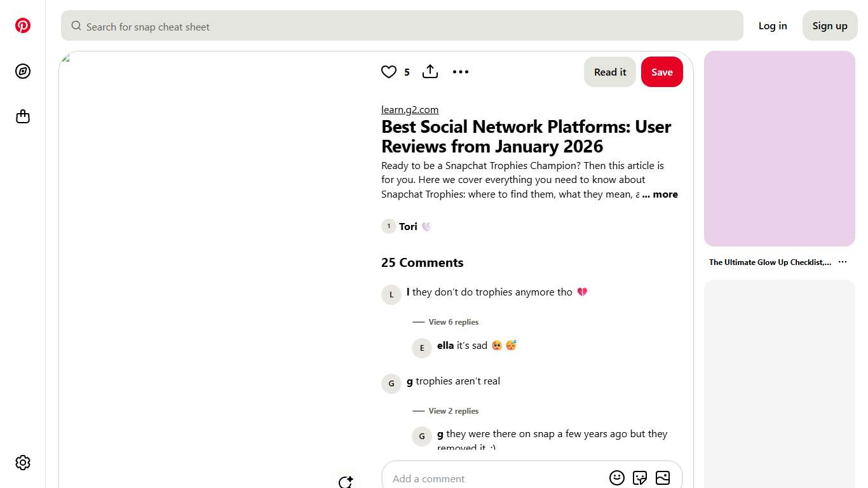This screenshot has width=868, height=488.
Task: Click the Log in button
Action: point(772,25)
